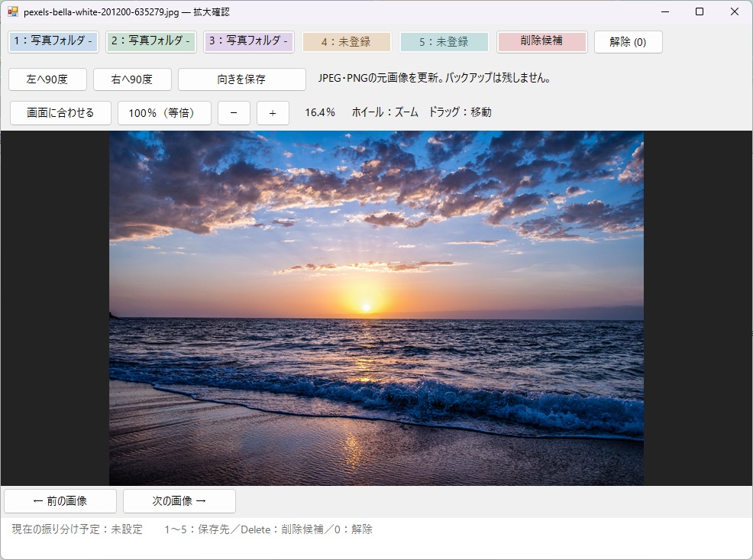The width and height of the screenshot is (753, 560).
Task: Minimize the 拡大確認 window
Action: pos(665,11)
